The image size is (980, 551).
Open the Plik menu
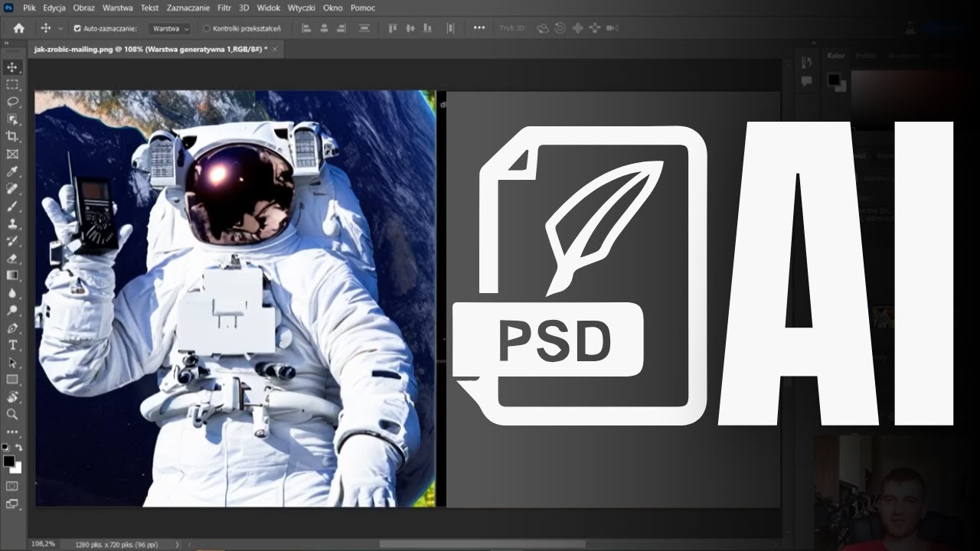tap(30, 8)
